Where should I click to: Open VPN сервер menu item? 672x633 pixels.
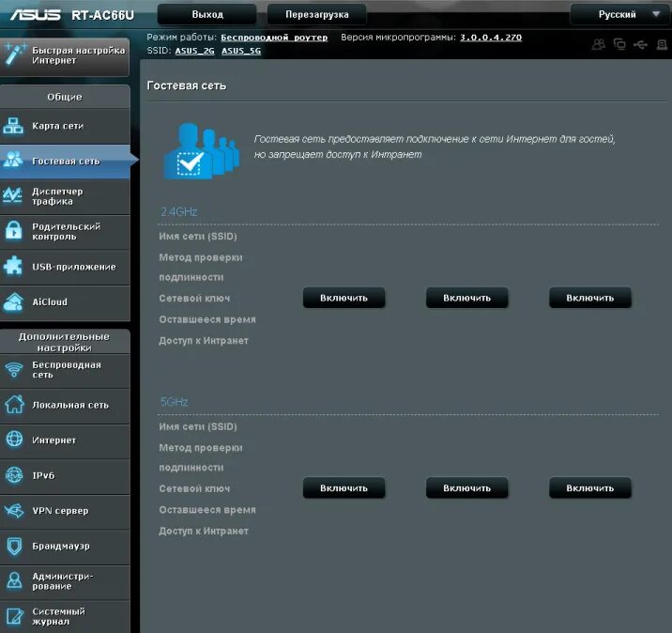65,511
